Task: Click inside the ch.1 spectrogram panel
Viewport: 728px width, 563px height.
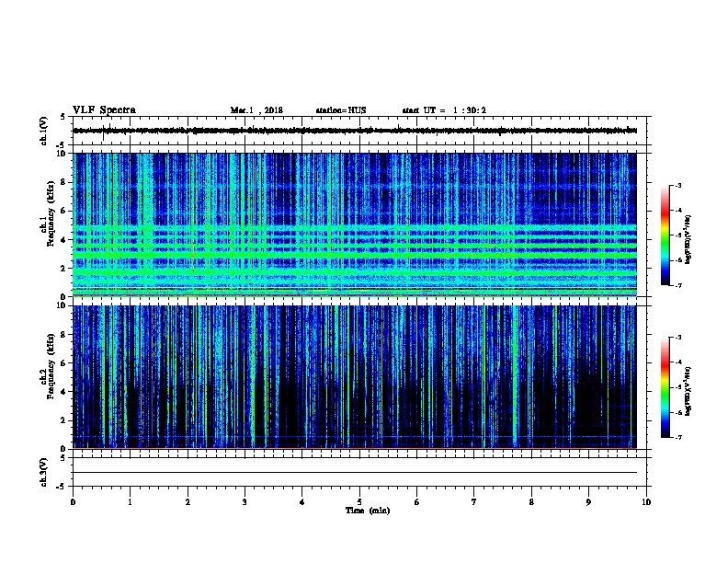Action: (355, 224)
